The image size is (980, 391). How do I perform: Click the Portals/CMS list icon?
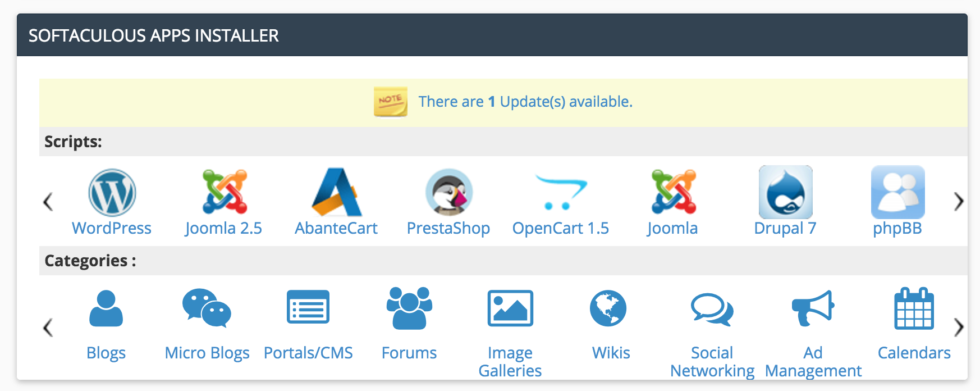click(x=308, y=307)
